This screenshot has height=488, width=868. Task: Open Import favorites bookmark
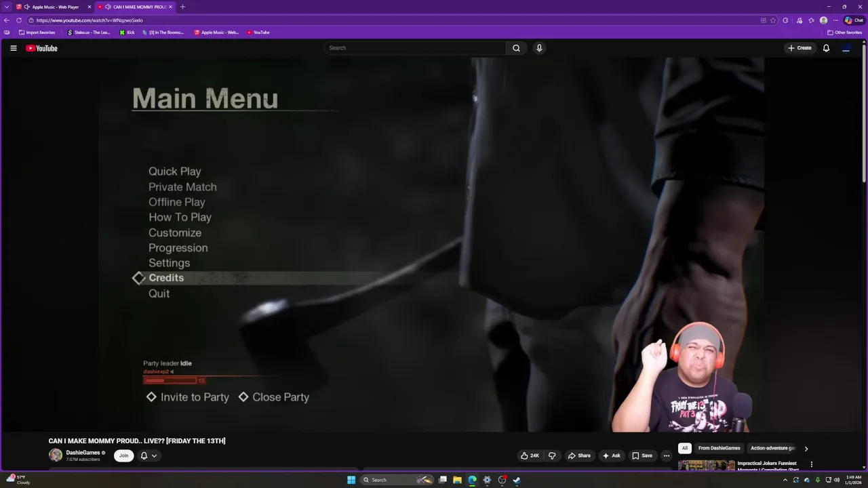37,33
